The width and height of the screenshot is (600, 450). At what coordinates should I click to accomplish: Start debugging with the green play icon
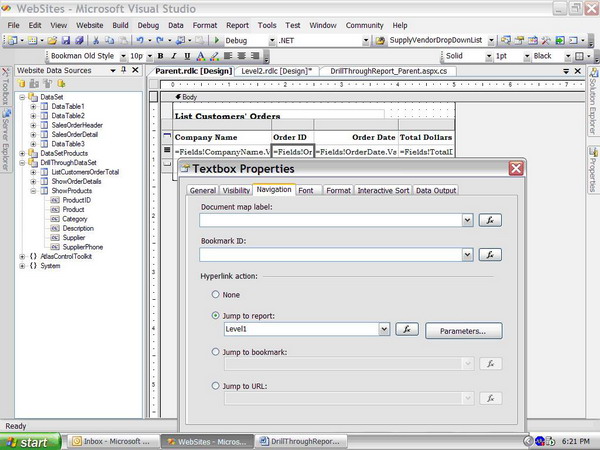point(217,40)
